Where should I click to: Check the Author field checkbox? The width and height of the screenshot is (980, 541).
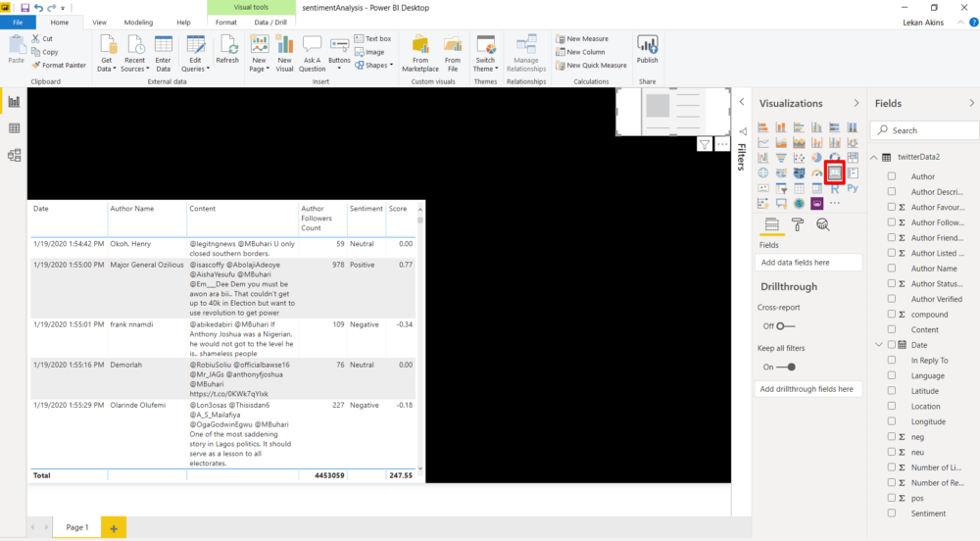click(x=892, y=176)
